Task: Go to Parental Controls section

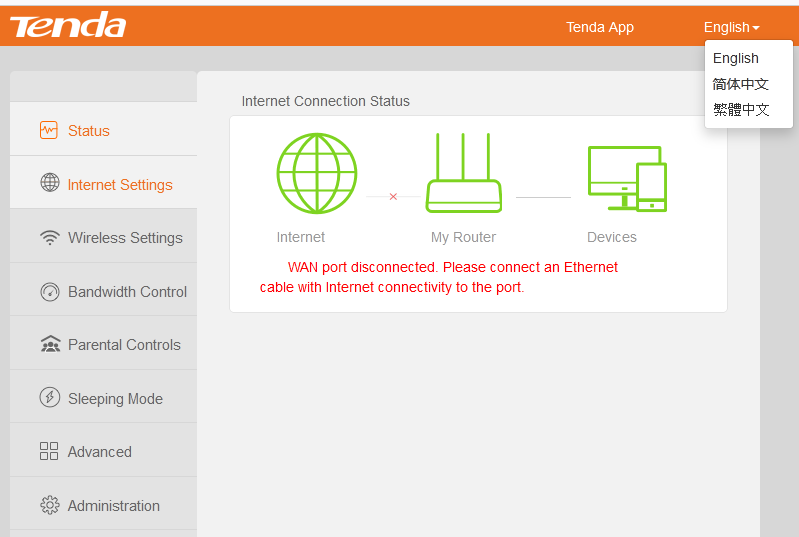Action: (x=124, y=345)
